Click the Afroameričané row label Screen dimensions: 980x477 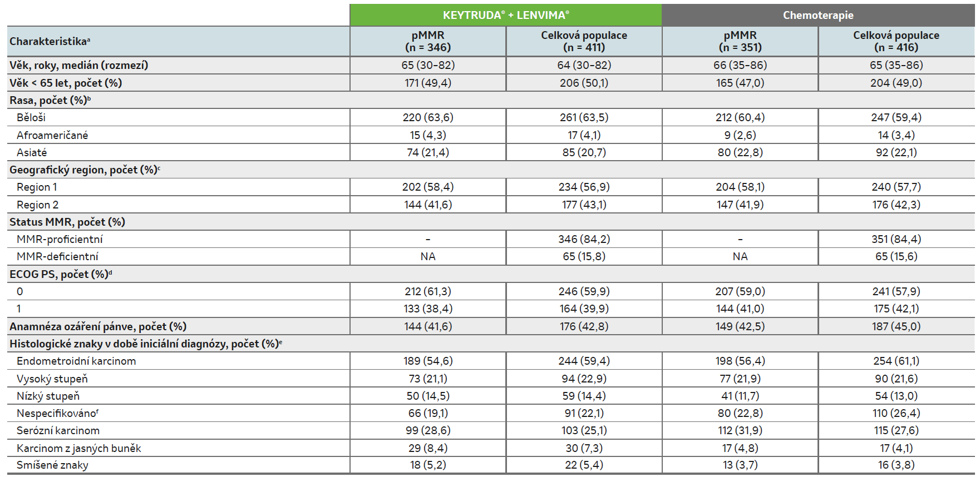click(x=52, y=135)
